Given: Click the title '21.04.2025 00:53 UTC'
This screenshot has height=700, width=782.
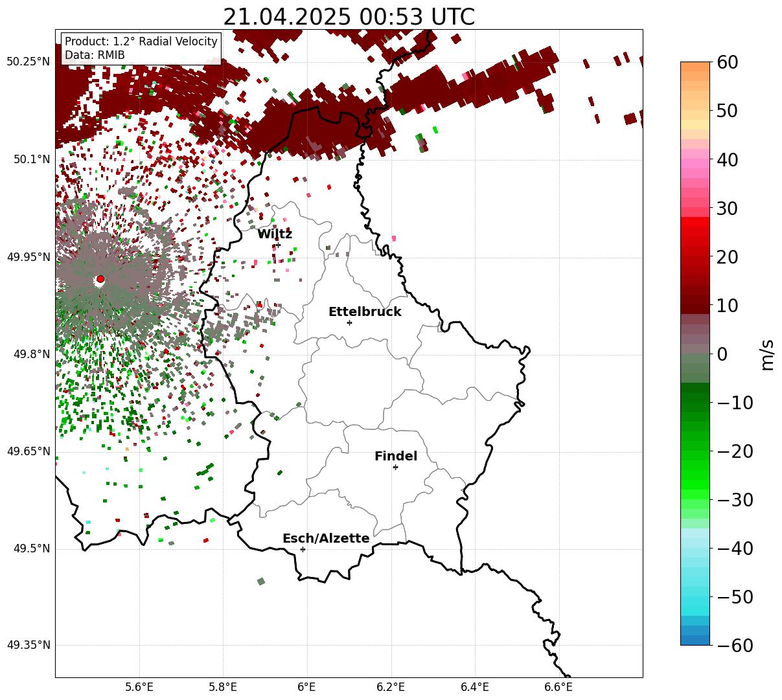Looking at the screenshot, I should click(x=349, y=16).
